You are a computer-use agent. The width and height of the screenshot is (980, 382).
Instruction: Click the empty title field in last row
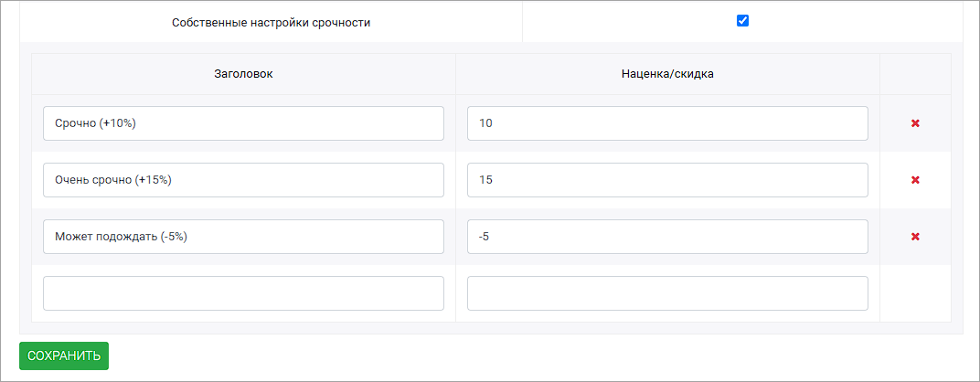pos(244,293)
